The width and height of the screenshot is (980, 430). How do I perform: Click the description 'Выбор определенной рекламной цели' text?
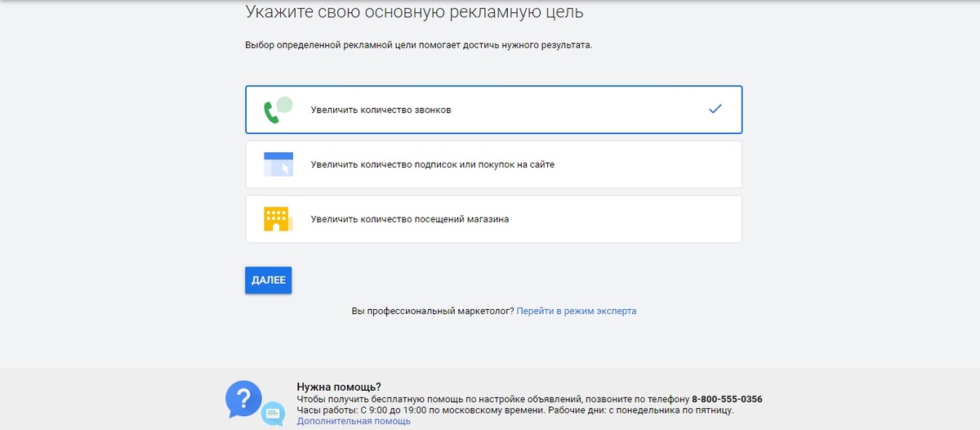coord(418,45)
